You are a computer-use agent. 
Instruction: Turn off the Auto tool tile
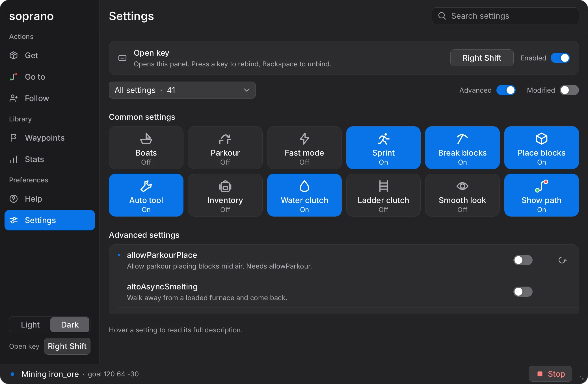coord(146,195)
